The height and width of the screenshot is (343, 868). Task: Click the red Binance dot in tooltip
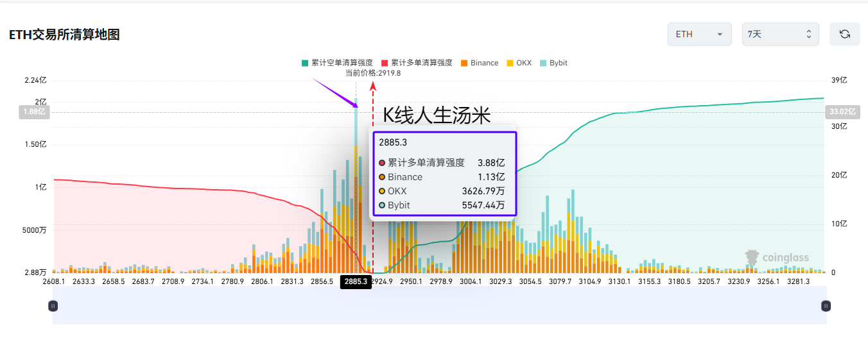tap(382, 177)
